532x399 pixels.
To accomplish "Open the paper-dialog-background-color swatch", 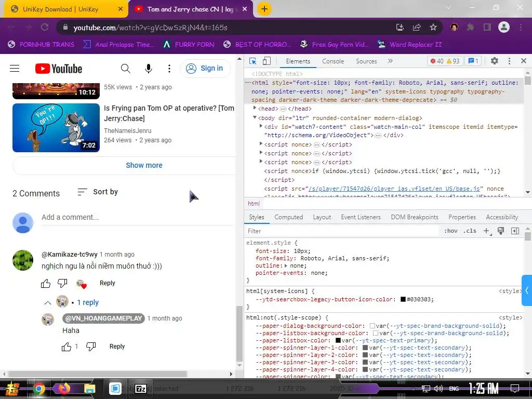I will click(372, 326).
